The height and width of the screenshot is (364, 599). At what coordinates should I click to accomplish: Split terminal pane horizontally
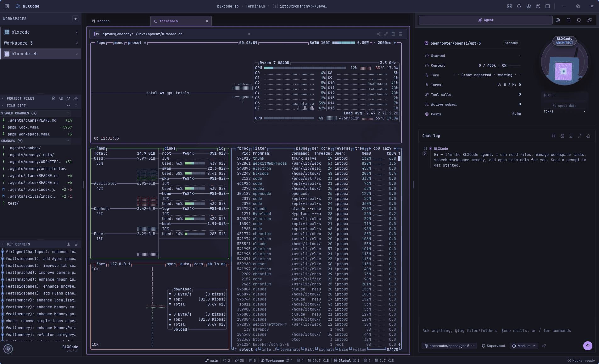pos(400,34)
